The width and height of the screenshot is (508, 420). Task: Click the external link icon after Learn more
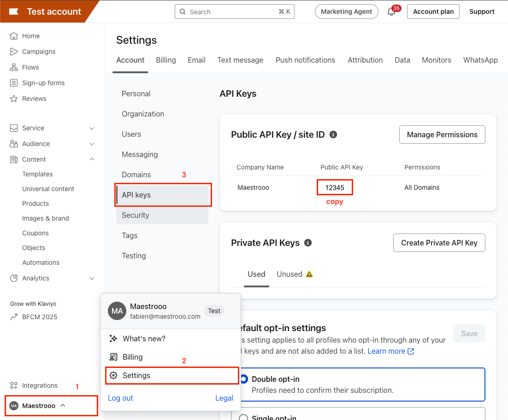point(411,351)
